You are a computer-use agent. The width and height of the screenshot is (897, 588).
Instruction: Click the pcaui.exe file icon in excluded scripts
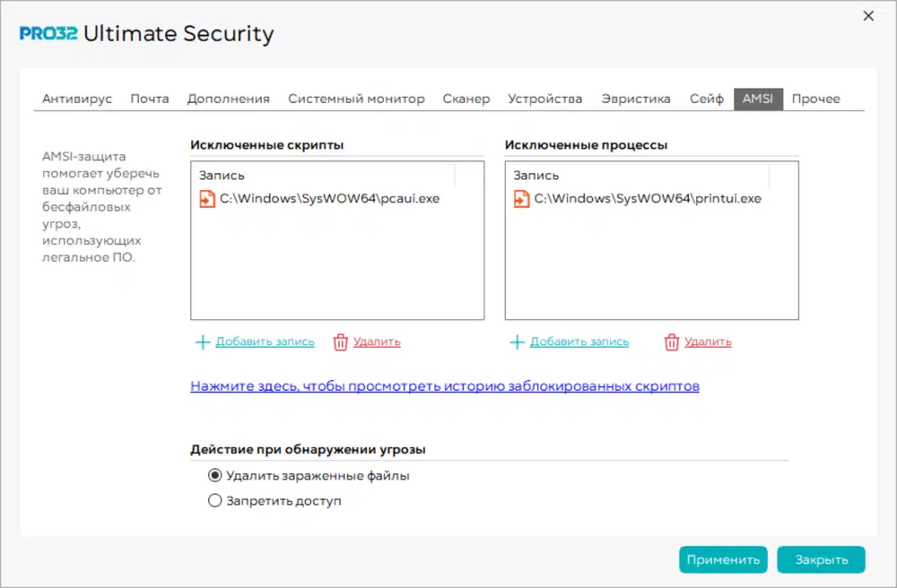click(x=207, y=199)
